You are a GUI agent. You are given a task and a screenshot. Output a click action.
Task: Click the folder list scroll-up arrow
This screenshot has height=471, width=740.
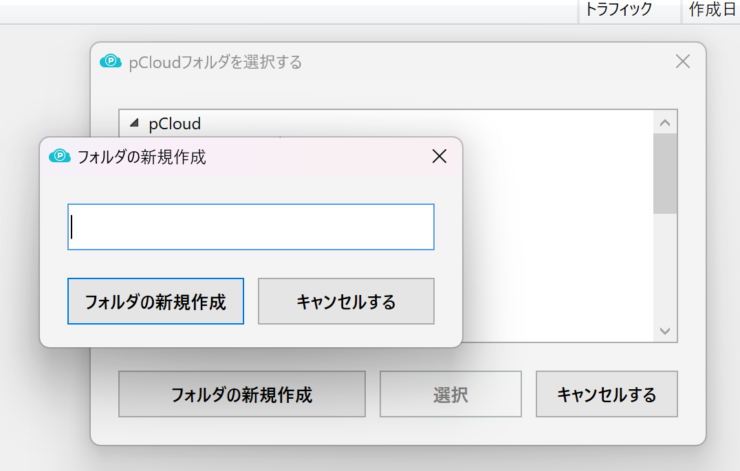[665, 123]
